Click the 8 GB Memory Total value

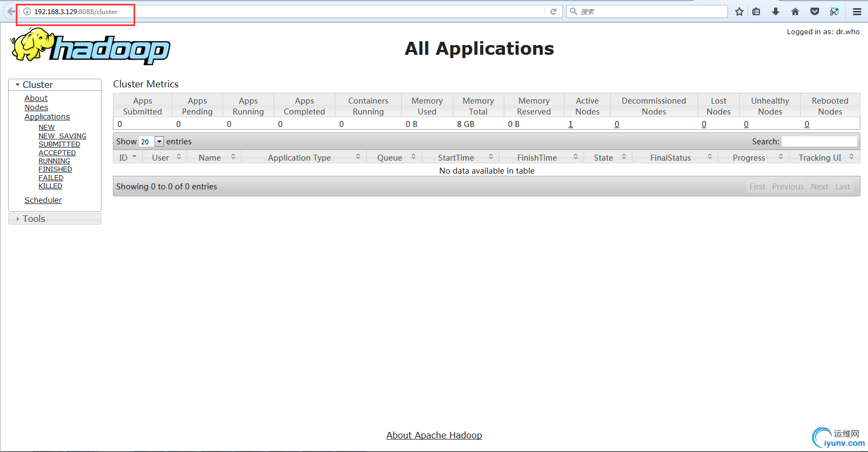[x=466, y=124]
